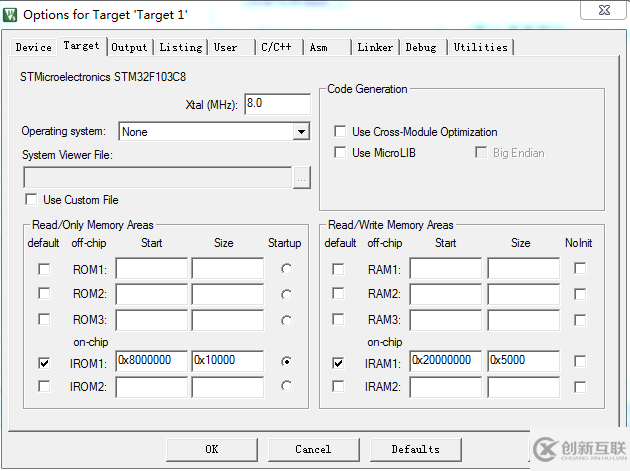
Task: Click the RAM2 Size field
Action: click(524, 294)
